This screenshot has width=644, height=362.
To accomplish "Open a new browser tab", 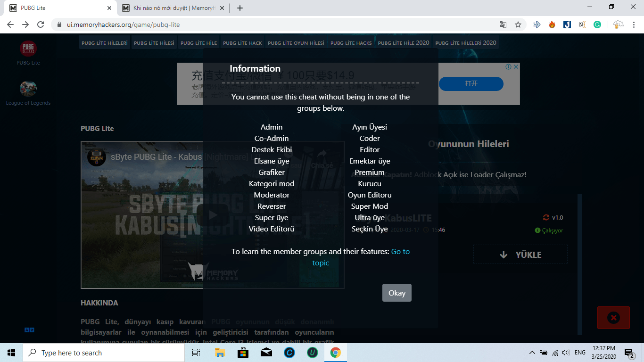I will 240,8.
